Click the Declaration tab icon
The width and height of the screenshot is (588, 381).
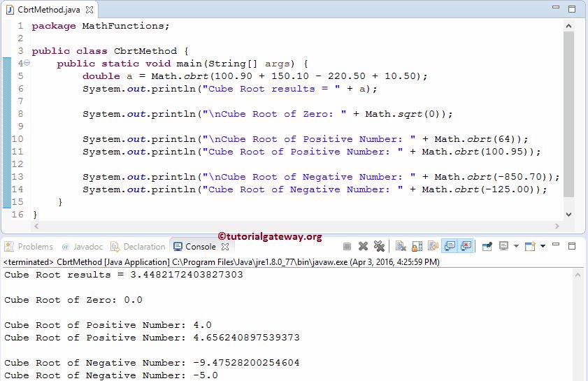point(115,246)
